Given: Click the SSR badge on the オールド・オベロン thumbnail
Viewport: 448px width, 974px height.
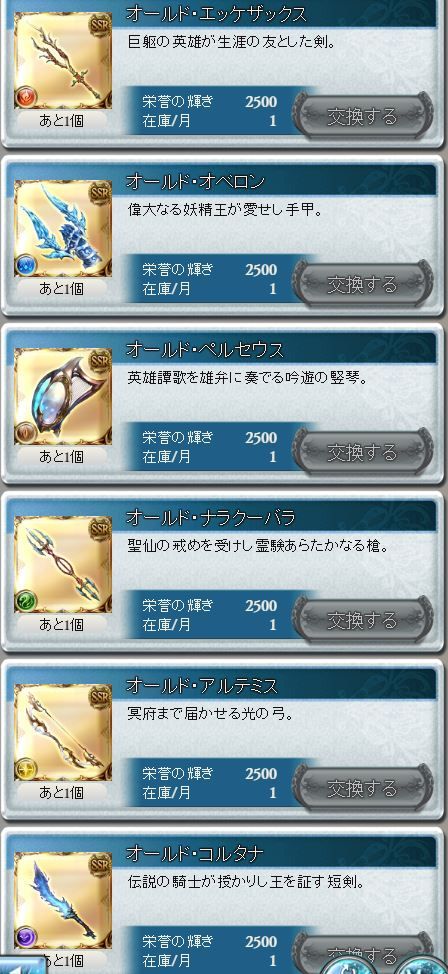Looking at the screenshot, I should pos(99,193).
